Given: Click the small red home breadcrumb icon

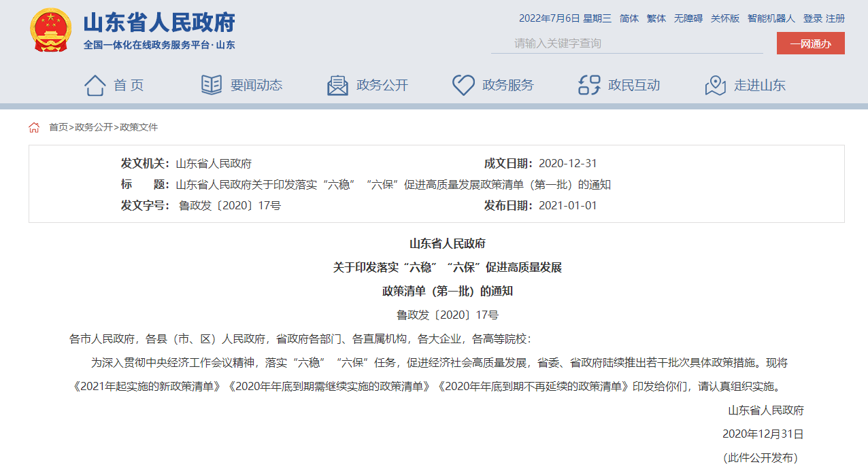Looking at the screenshot, I should [x=34, y=127].
